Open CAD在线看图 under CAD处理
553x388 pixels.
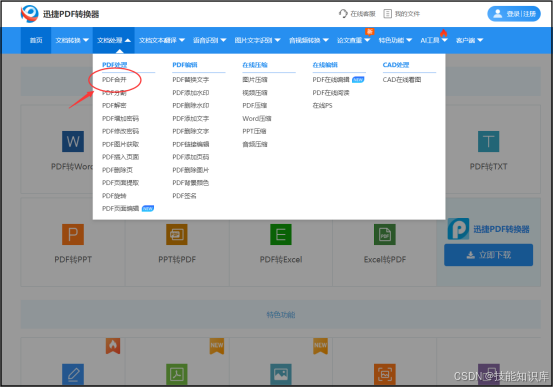(x=402, y=80)
